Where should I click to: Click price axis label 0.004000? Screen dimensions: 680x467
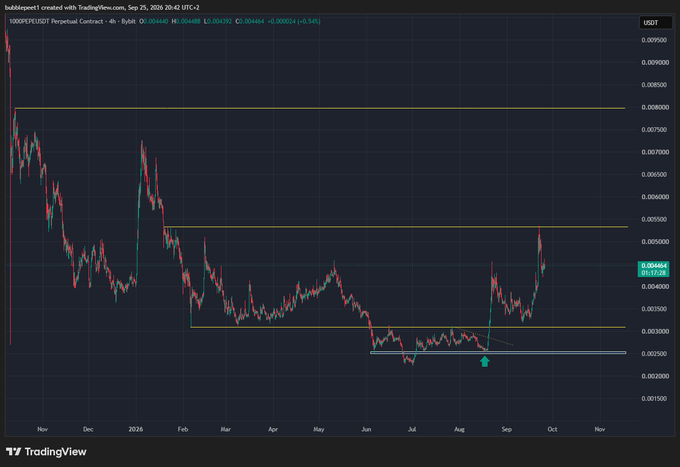tap(654, 287)
